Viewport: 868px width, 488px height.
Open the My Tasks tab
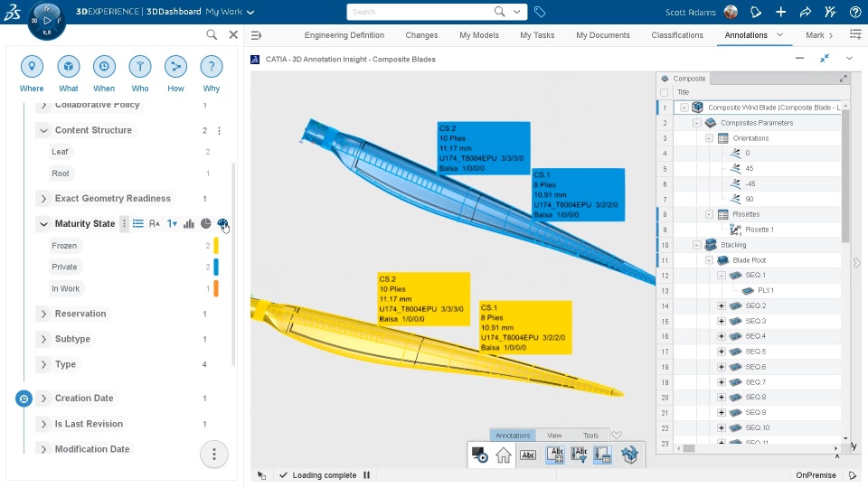coord(537,35)
